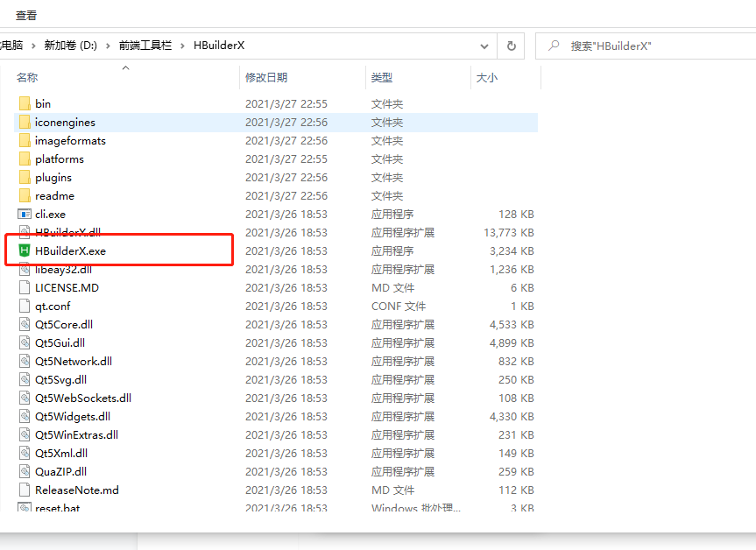Sort by the 名称 column header
The image size is (756, 550).
27,78
